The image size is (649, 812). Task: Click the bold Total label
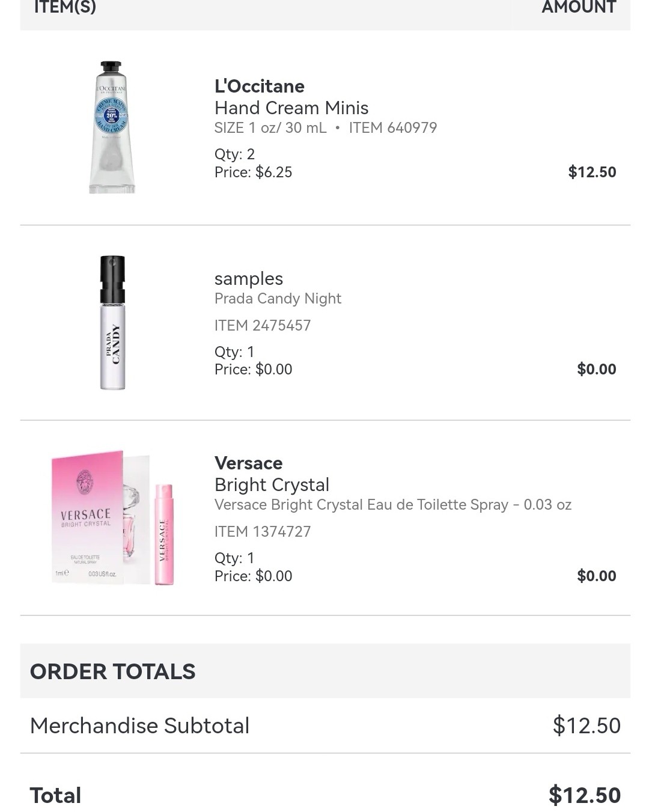pos(55,796)
